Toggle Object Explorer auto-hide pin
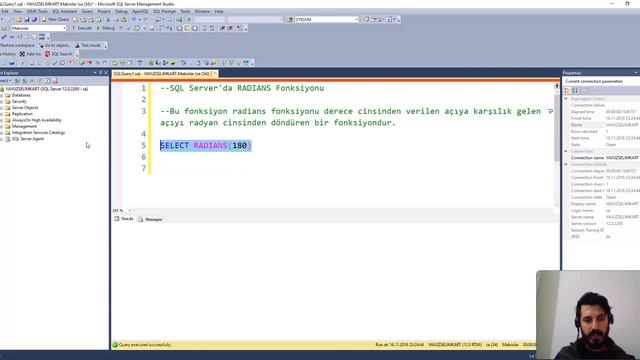Image resolution: width=640 pixels, height=360 pixels. [x=100, y=73]
